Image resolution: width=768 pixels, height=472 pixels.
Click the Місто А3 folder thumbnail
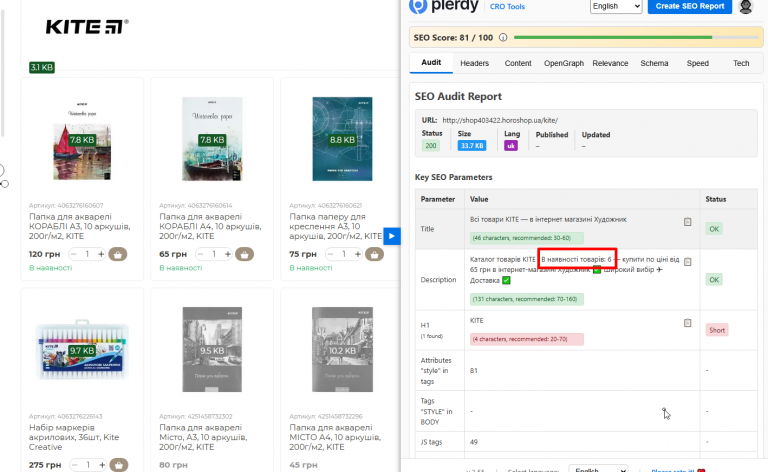[x=212, y=350]
